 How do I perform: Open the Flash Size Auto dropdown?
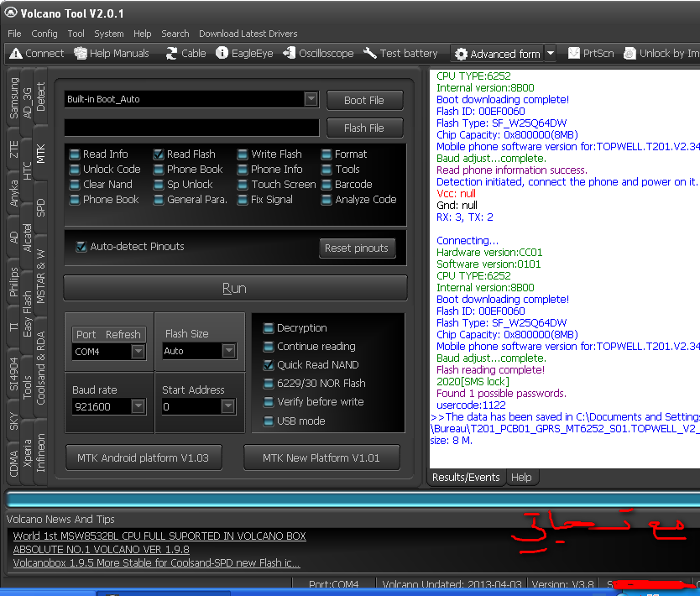click(228, 351)
